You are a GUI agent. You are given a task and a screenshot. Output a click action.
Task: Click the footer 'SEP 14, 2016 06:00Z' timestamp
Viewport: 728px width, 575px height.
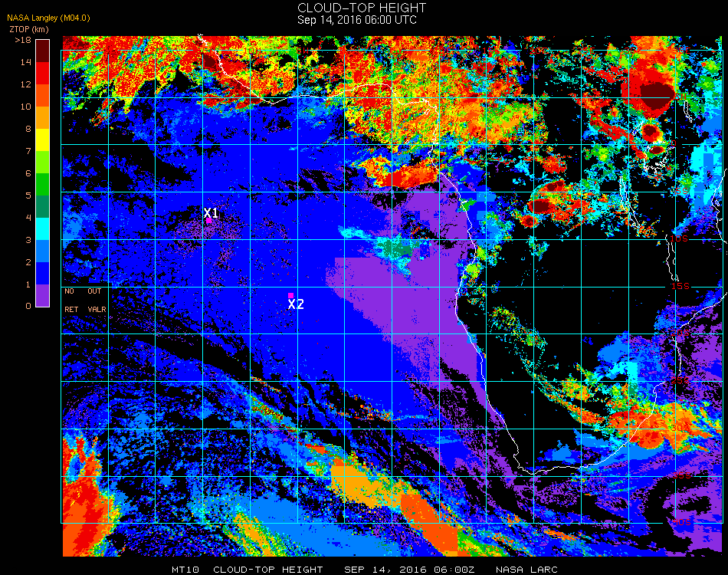coord(409,570)
